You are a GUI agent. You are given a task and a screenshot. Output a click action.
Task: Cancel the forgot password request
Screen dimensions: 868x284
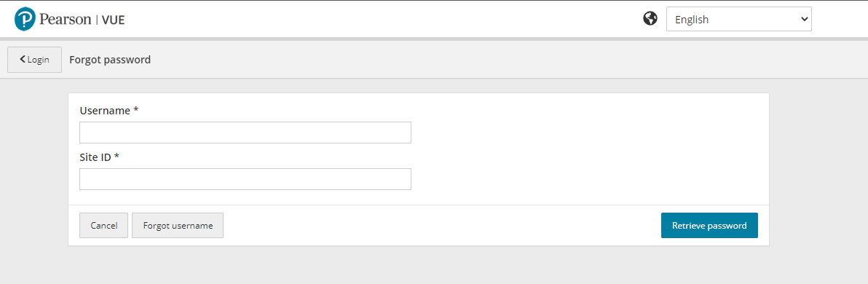[103, 225]
